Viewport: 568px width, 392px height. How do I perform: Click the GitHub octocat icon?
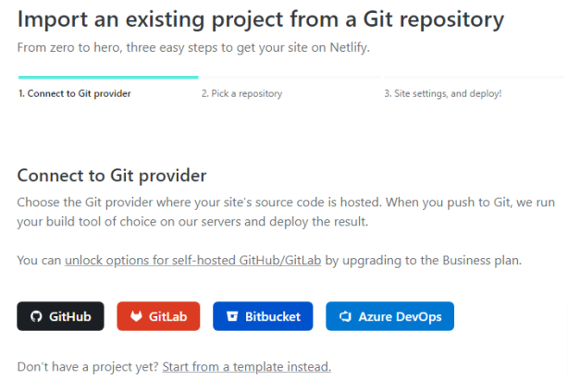(36, 316)
